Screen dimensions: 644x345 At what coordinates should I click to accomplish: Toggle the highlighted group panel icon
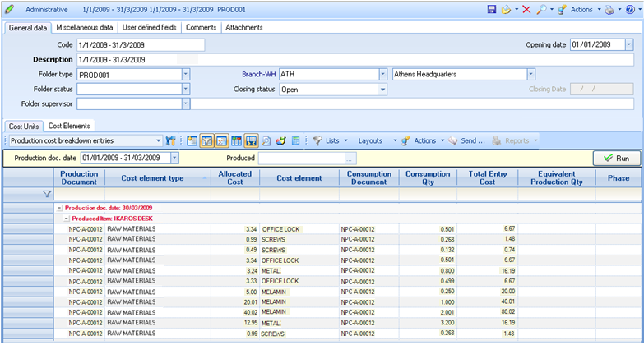click(x=221, y=140)
